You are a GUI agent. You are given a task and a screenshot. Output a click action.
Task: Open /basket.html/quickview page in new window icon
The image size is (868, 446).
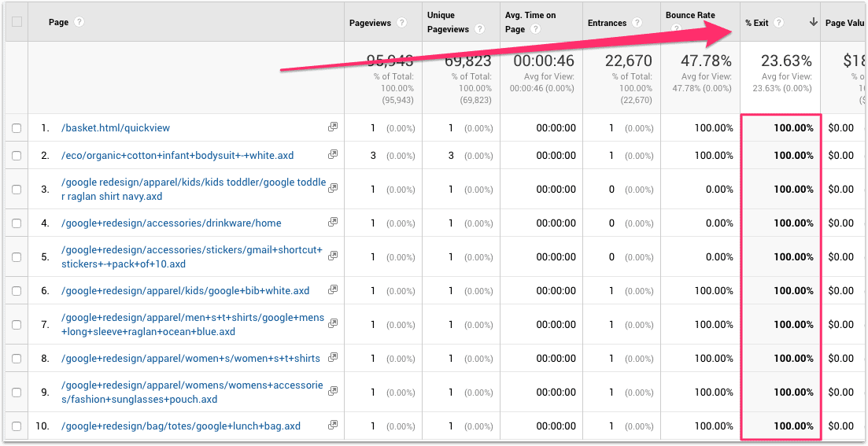coord(333,127)
